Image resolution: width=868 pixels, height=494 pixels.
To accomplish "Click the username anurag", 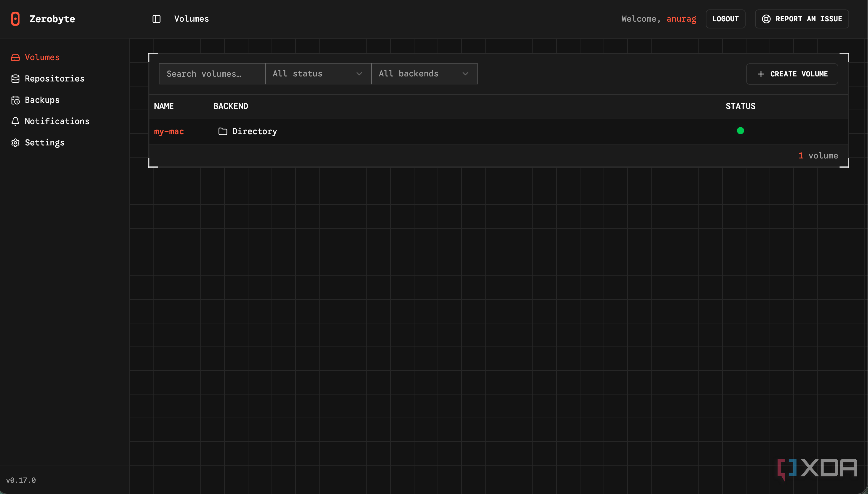I will [x=681, y=19].
